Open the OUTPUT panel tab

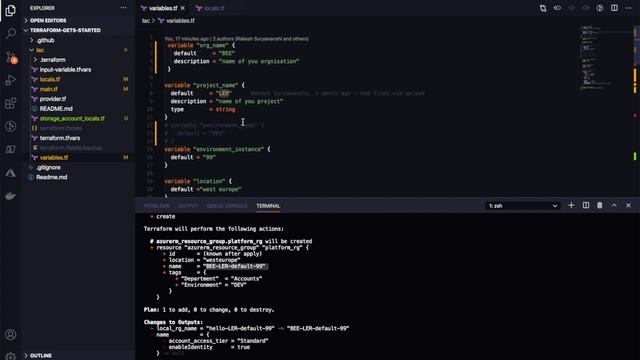188,206
